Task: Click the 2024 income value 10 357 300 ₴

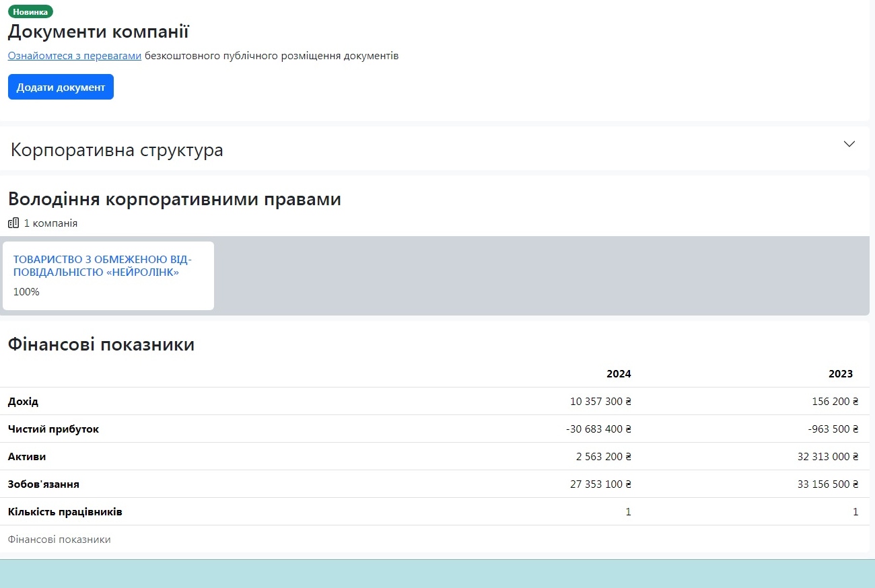Action: (600, 402)
